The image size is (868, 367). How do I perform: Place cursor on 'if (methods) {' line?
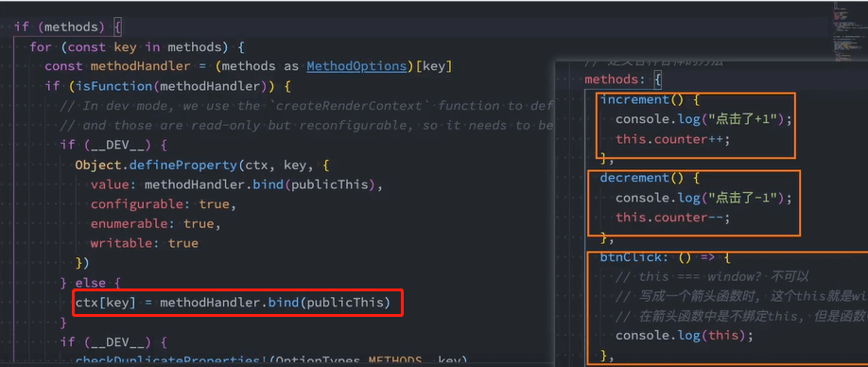tap(67, 26)
